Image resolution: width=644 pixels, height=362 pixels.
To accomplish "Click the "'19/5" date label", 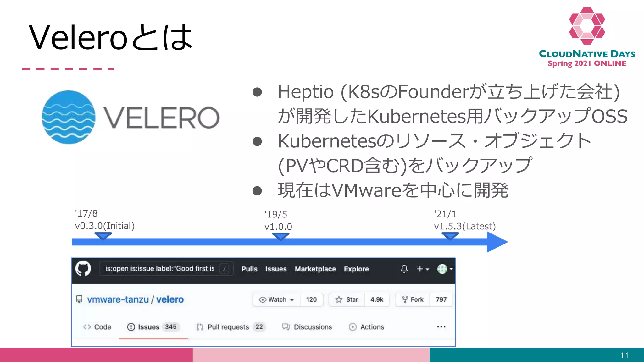I will pyautogui.click(x=276, y=215).
